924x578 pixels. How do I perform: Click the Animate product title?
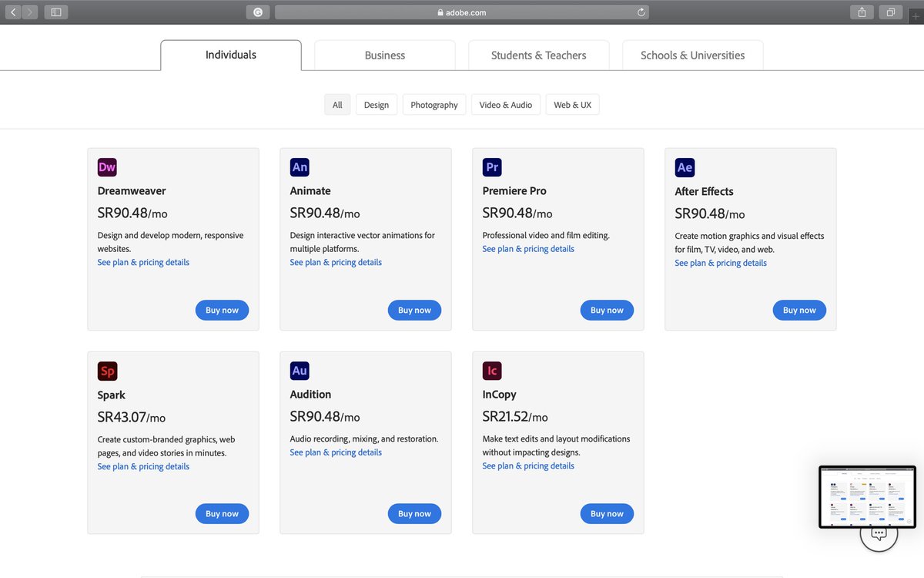coord(310,190)
